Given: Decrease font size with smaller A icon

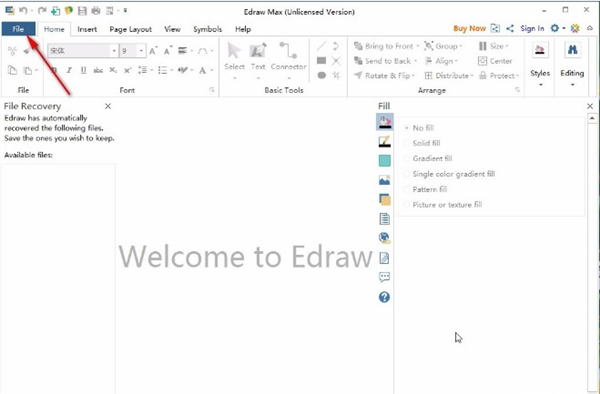Looking at the screenshot, I should pyautogui.click(x=168, y=51).
